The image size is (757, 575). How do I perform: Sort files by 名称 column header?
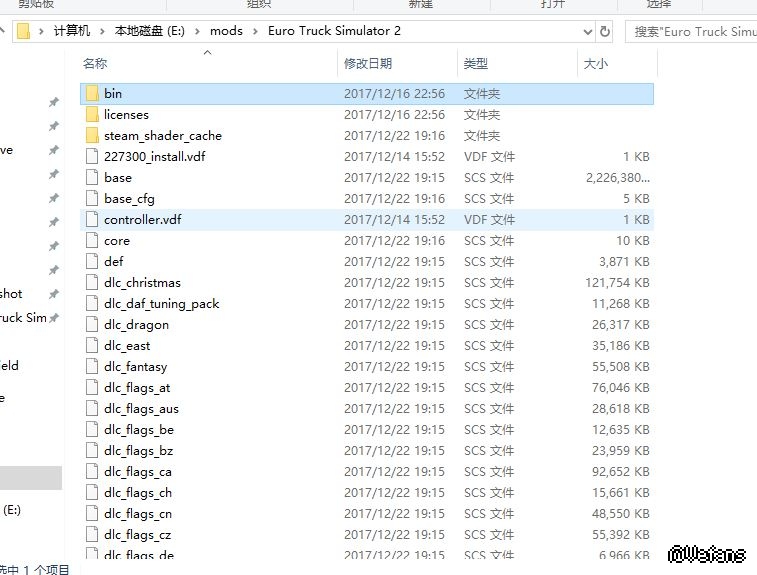coord(95,64)
